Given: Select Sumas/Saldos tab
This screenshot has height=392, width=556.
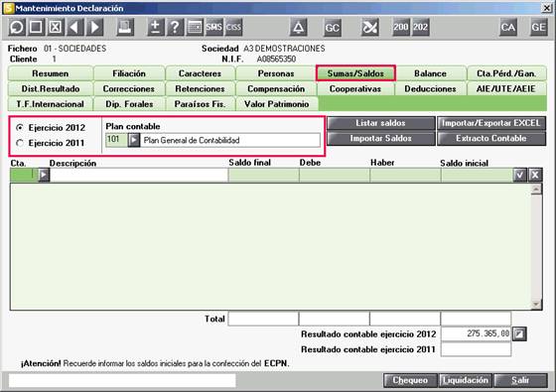Looking at the screenshot, I should [355, 73].
